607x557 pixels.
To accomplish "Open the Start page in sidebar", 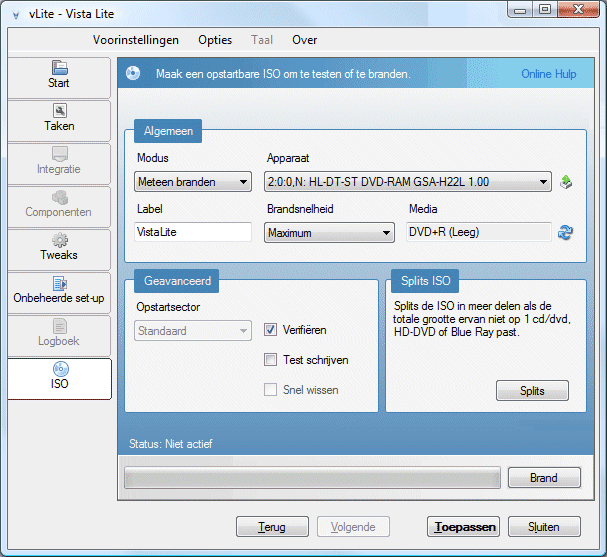I will click(x=59, y=77).
